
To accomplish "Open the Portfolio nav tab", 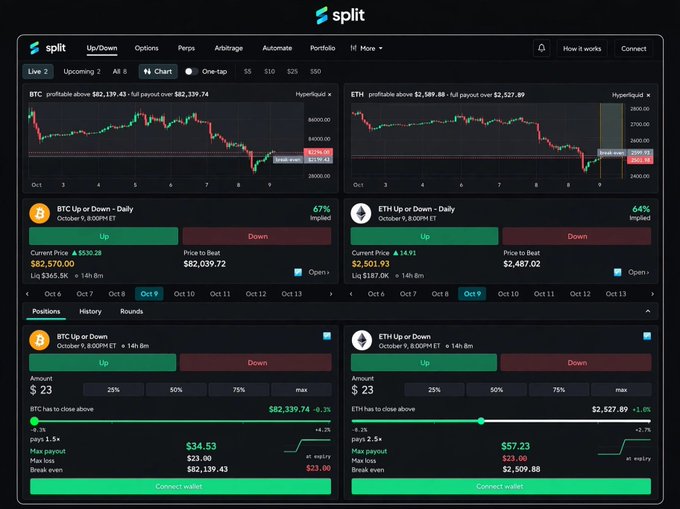I will 323,48.
